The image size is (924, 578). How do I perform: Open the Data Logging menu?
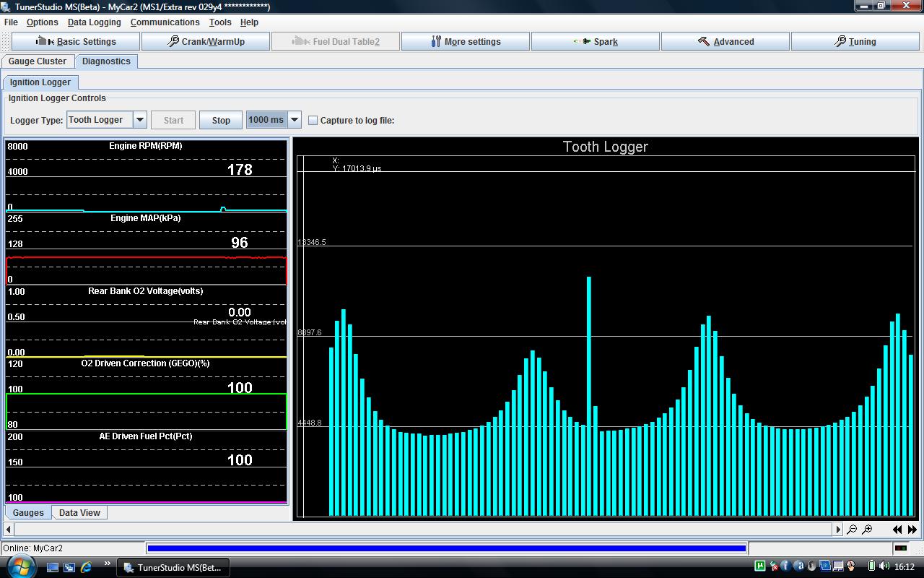95,22
